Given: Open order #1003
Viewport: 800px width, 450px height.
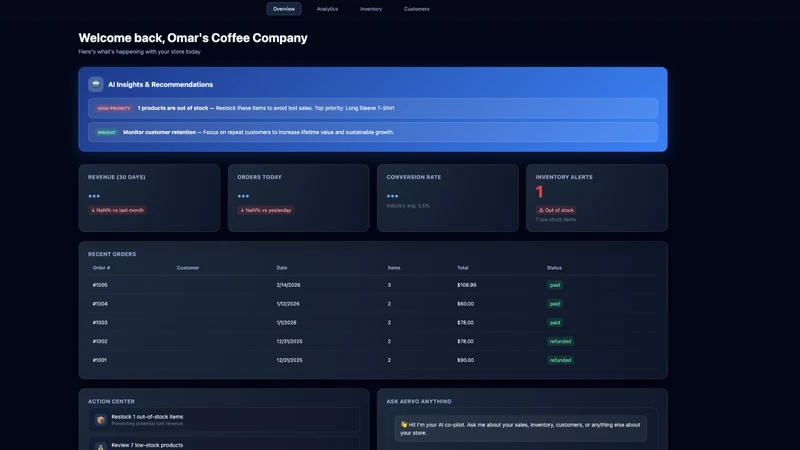Looking at the screenshot, I should tap(373, 322).
